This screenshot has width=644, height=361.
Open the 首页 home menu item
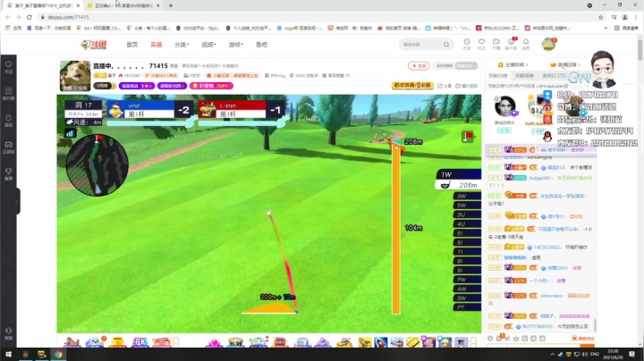coord(131,45)
